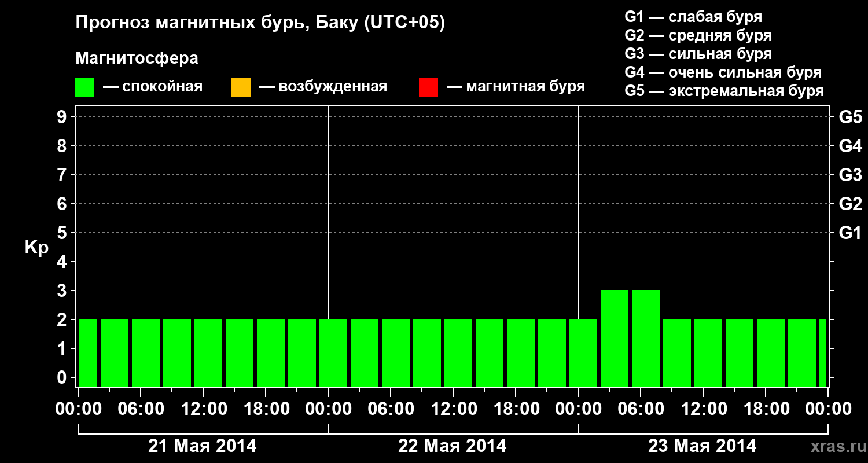The width and height of the screenshot is (868, 463).
Task: Click the first Kp 3 bar on 23 May
Action: click(x=615, y=338)
